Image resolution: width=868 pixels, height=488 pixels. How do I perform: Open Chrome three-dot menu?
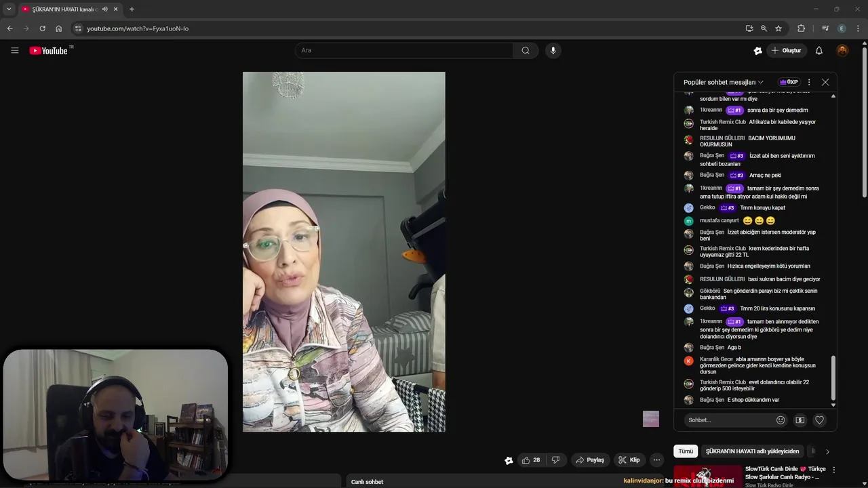pos(859,28)
